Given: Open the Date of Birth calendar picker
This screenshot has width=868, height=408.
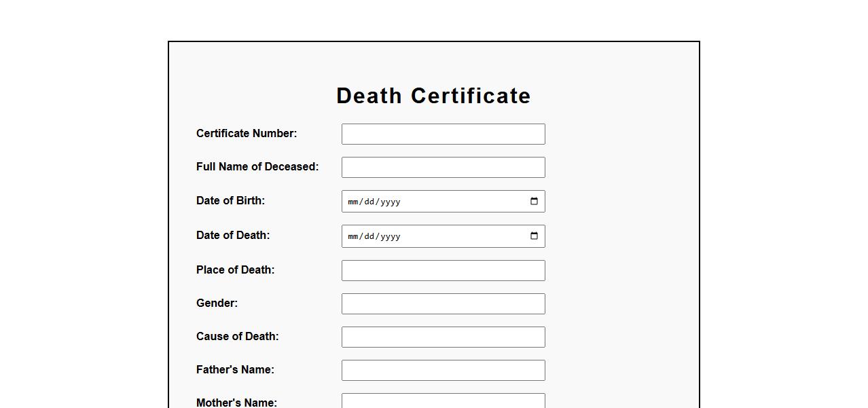Looking at the screenshot, I should pos(534,202).
